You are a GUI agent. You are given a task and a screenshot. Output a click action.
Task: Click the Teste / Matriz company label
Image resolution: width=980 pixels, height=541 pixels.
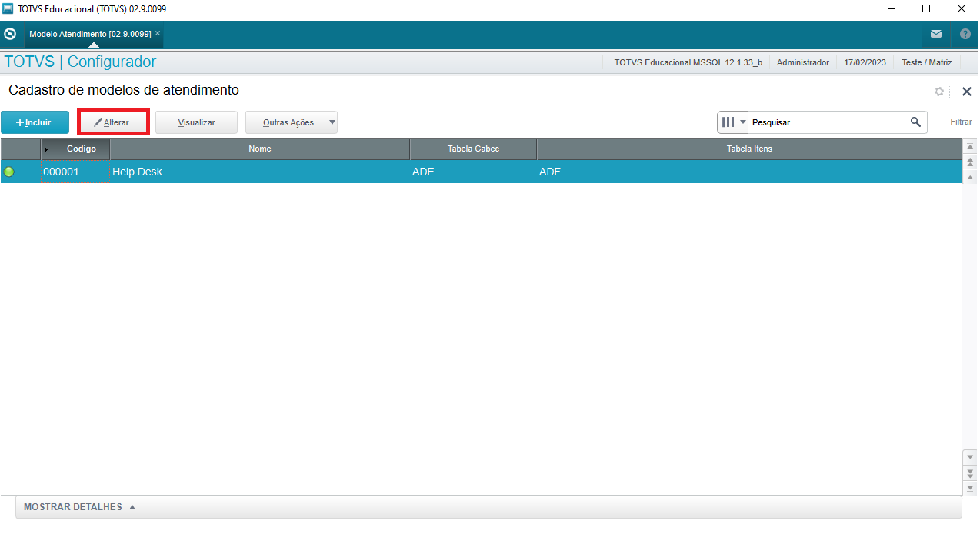coord(926,62)
